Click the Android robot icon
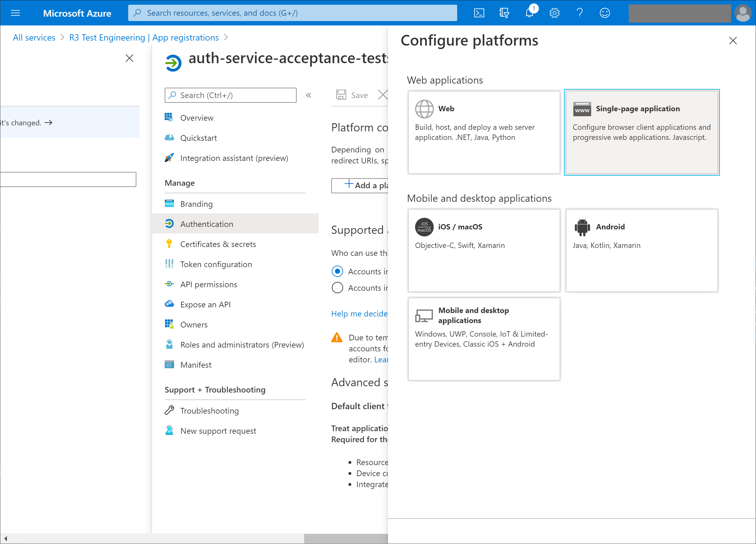The height and width of the screenshot is (544, 756). point(582,227)
